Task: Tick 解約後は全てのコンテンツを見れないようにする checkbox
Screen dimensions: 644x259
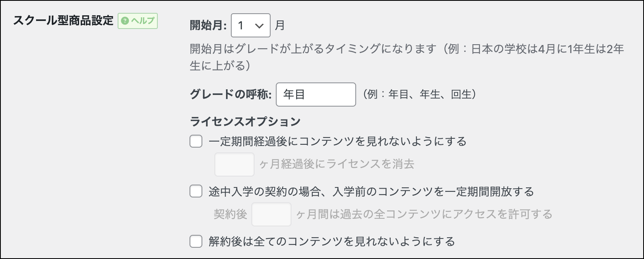Action: pyautogui.click(x=196, y=241)
